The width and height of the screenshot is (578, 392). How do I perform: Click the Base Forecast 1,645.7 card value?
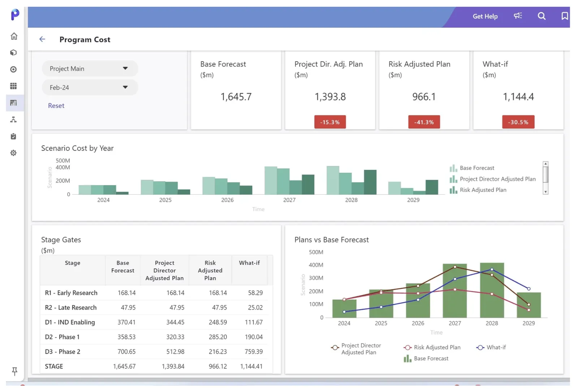[236, 97]
